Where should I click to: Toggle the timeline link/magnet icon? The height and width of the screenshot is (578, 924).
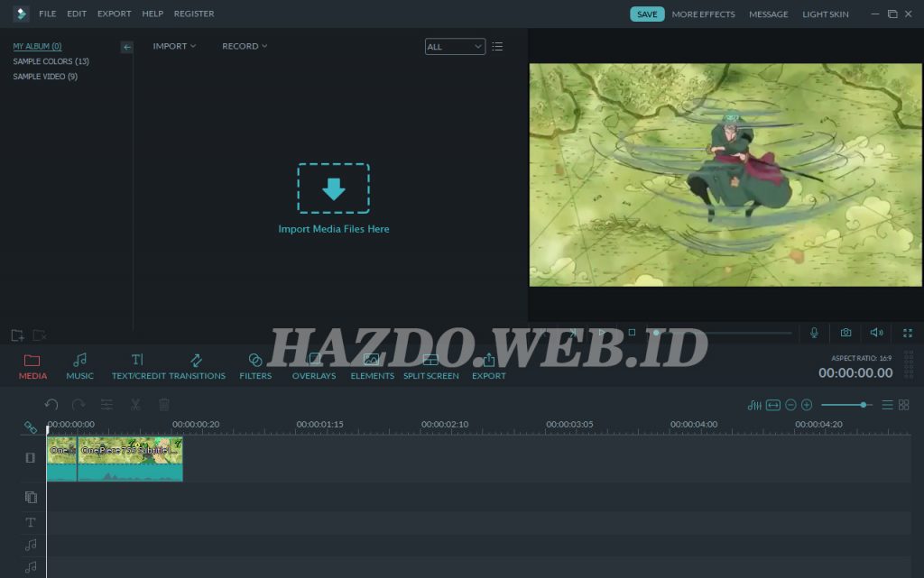pyautogui.click(x=30, y=427)
